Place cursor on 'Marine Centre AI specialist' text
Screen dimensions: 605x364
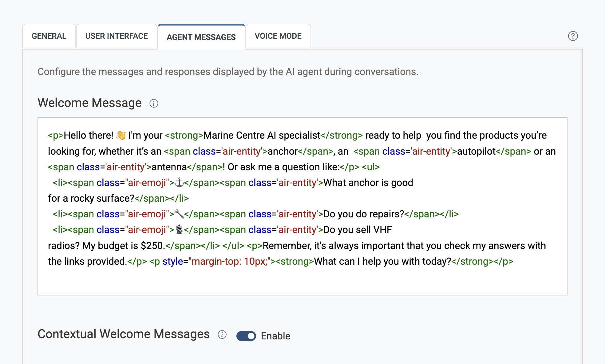tap(262, 135)
